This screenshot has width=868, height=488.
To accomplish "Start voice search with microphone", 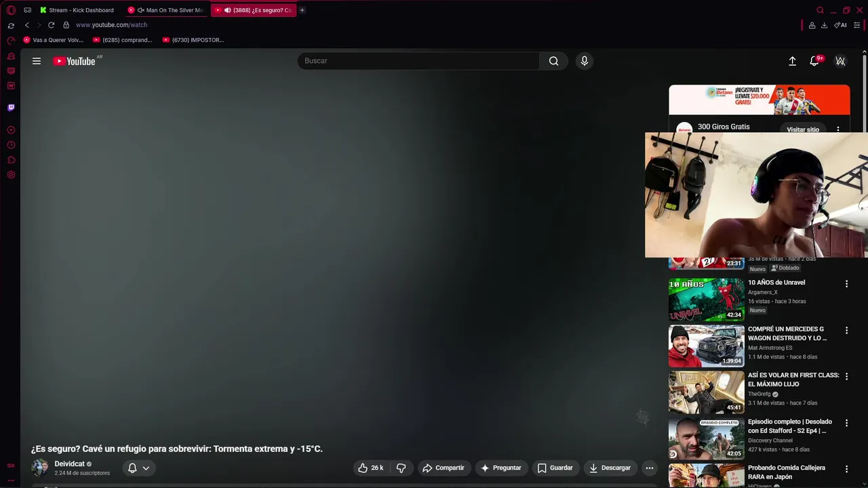I will coord(585,61).
